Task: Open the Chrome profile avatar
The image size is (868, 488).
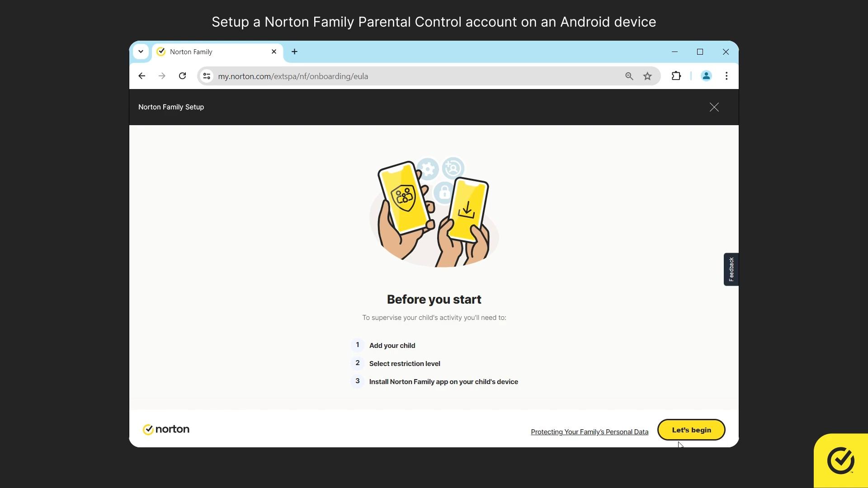Action: pos(706,76)
